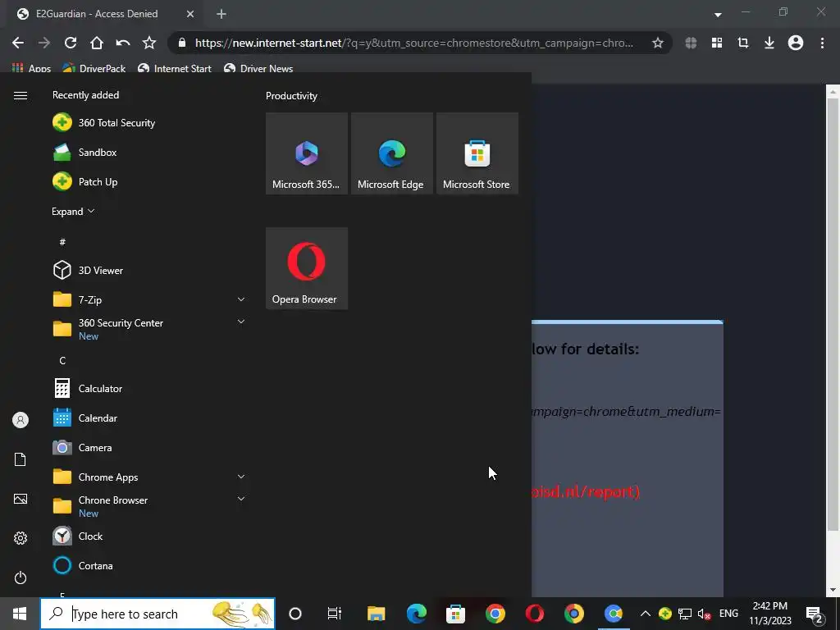The height and width of the screenshot is (630, 840).
Task: Switch the ENG input language
Action: tap(728, 614)
